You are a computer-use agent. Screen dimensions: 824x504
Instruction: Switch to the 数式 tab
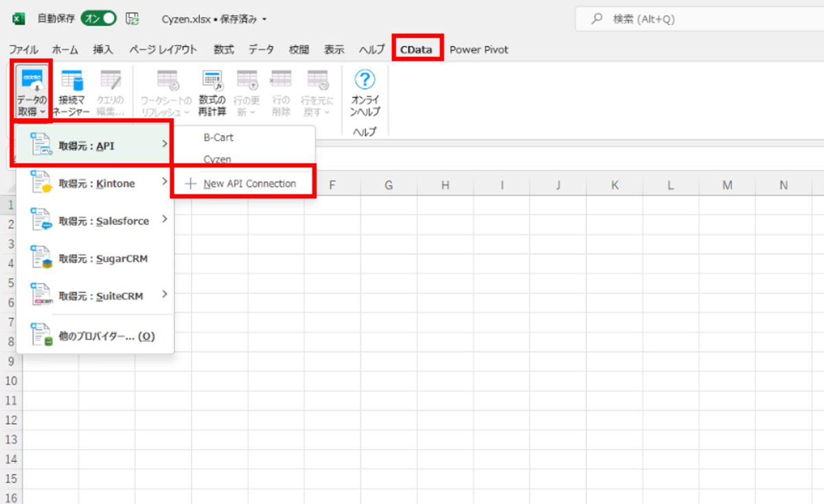point(223,49)
